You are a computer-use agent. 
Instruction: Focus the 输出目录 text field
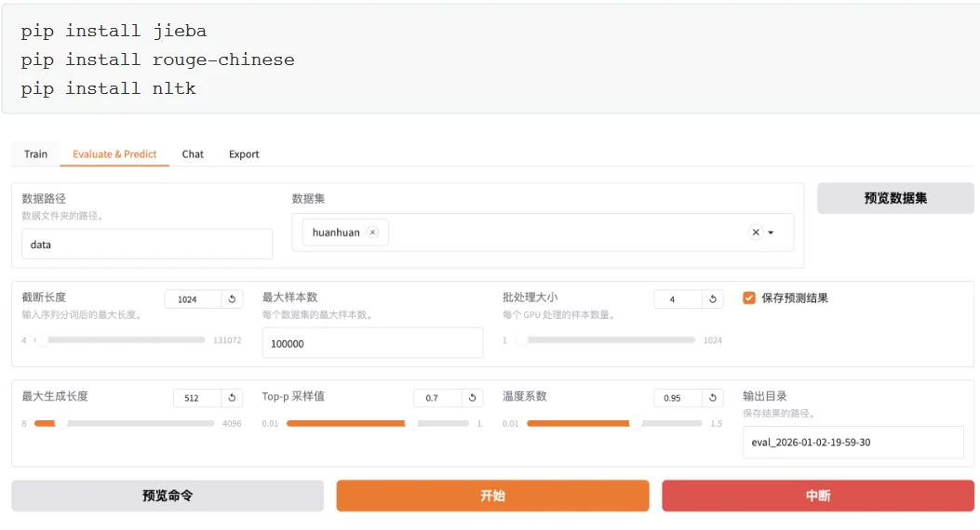coord(852,443)
